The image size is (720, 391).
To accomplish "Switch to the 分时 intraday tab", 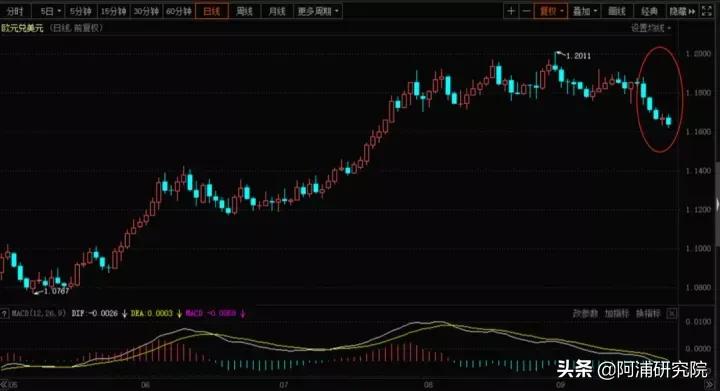I will 15,11.
